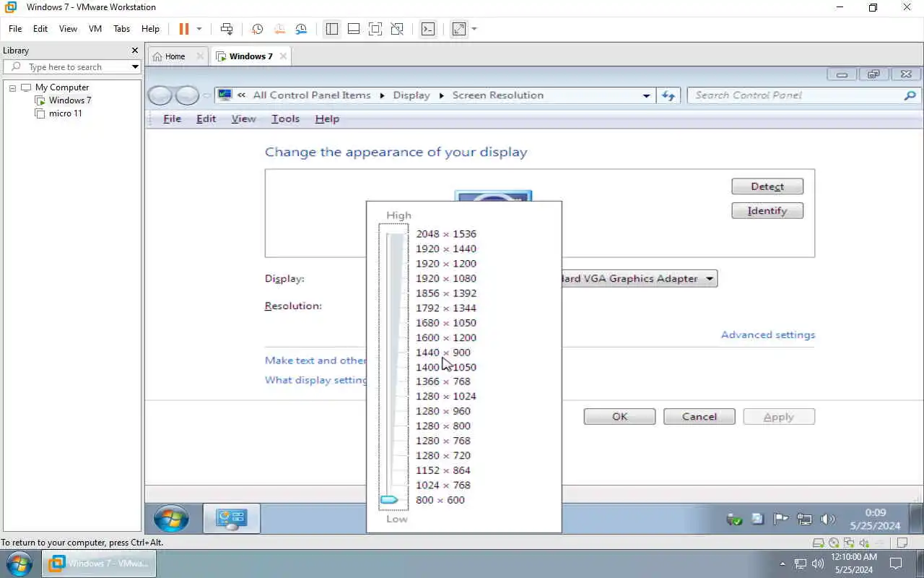Enter full screen mode icon

click(375, 29)
